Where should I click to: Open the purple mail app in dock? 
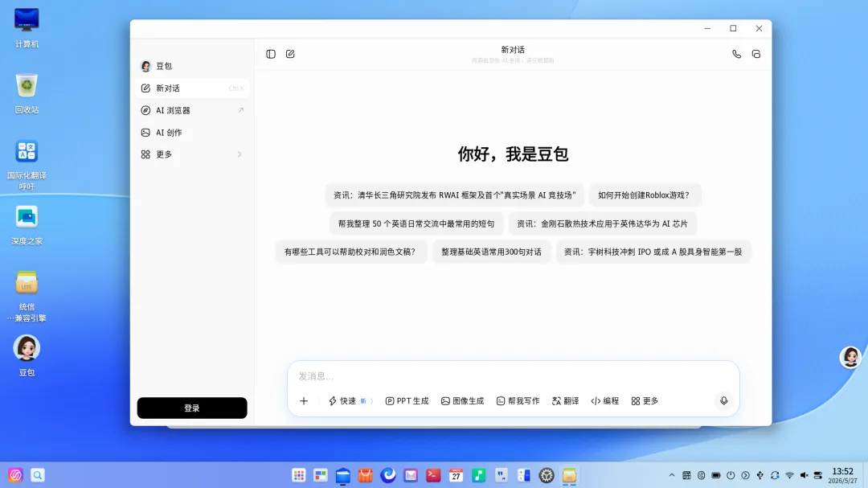click(x=411, y=475)
